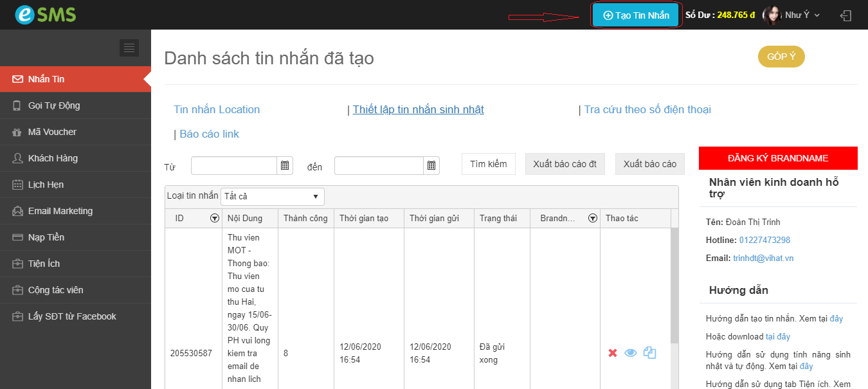Select Email Marketing sidebar item
The height and width of the screenshot is (389, 868).
[x=60, y=211]
